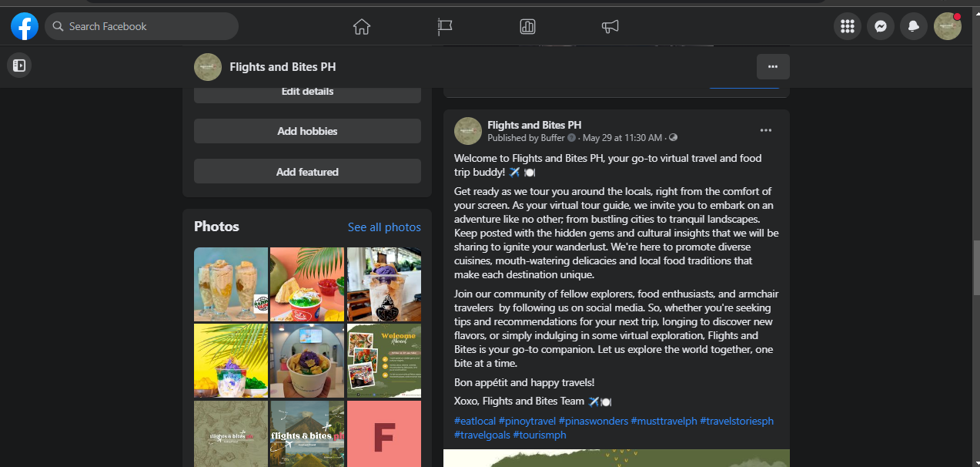Open the purple ube ice cream cup photo
This screenshot has height=467, width=980.
point(384,284)
